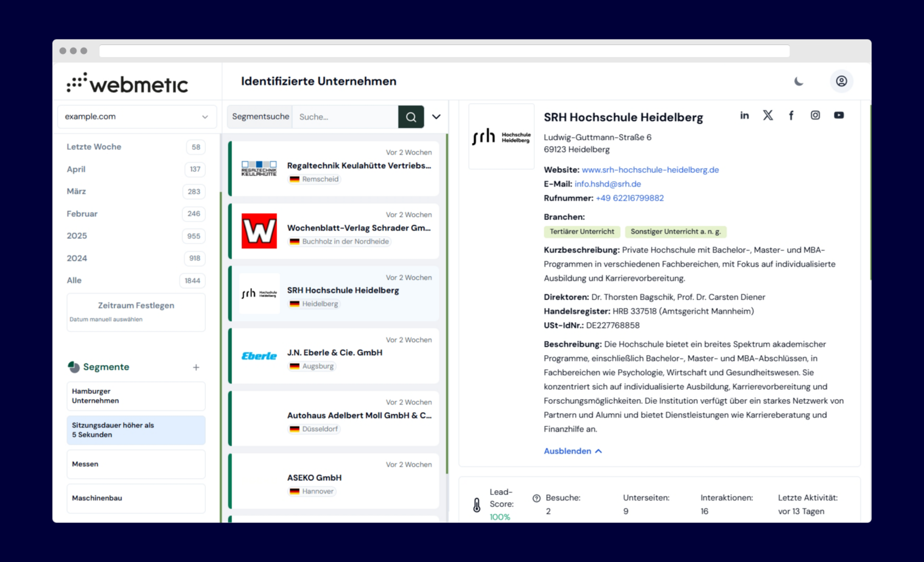Open the YouTube channel icon

(838, 115)
